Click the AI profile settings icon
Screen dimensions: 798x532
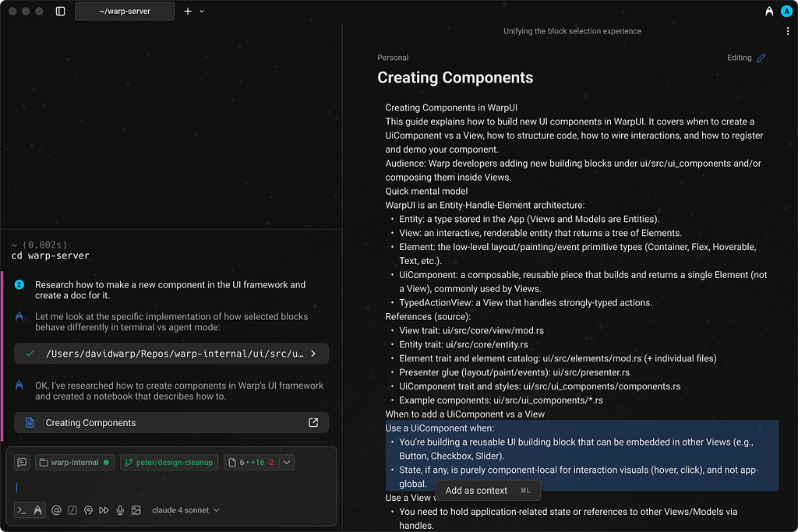(x=88, y=510)
